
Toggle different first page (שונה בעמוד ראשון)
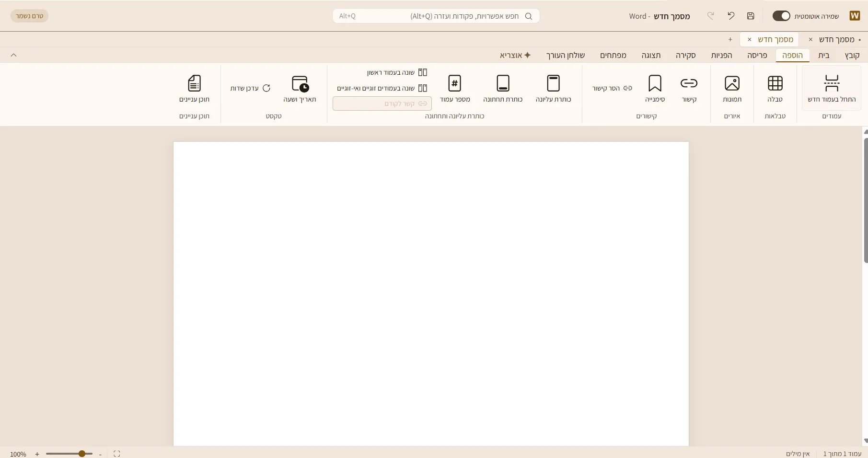(397, 72)
